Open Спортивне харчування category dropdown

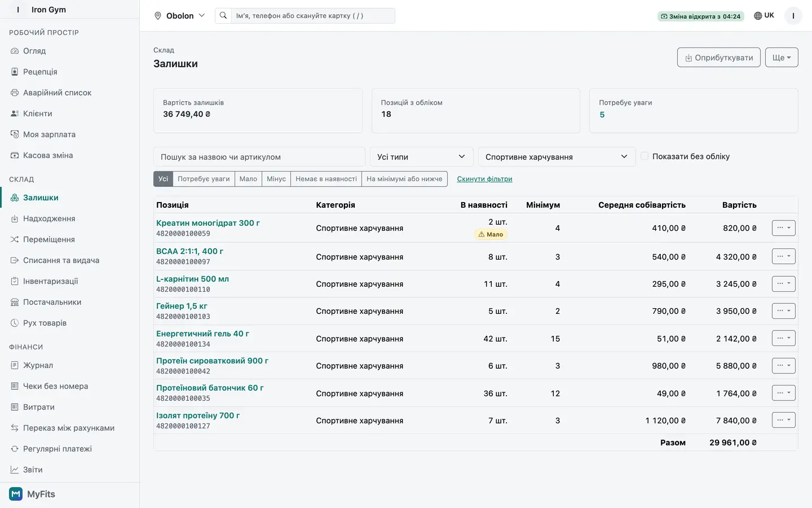coord(557,157)
